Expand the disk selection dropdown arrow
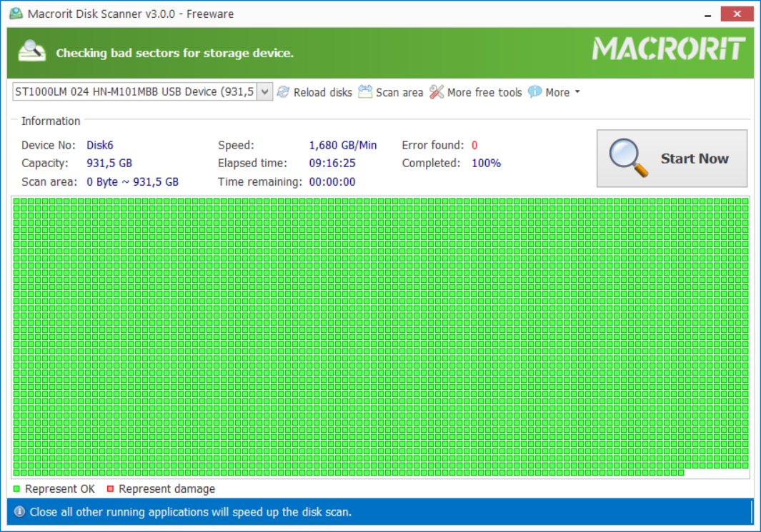 pos(264,92)
